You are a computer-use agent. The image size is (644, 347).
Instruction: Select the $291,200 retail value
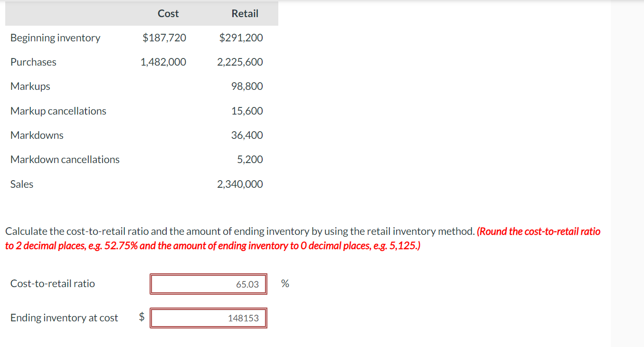[x=241, y=38]
